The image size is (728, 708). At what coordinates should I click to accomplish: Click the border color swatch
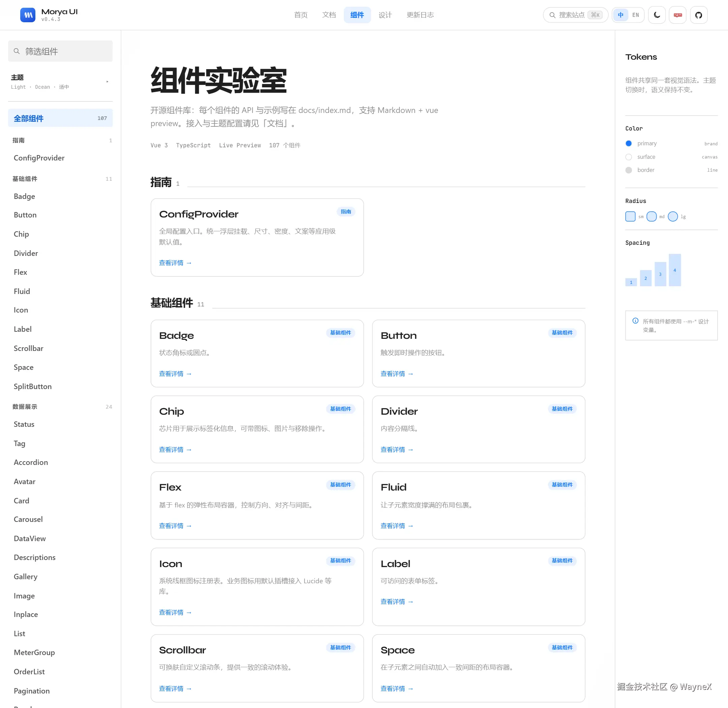[x=628, y=170]
